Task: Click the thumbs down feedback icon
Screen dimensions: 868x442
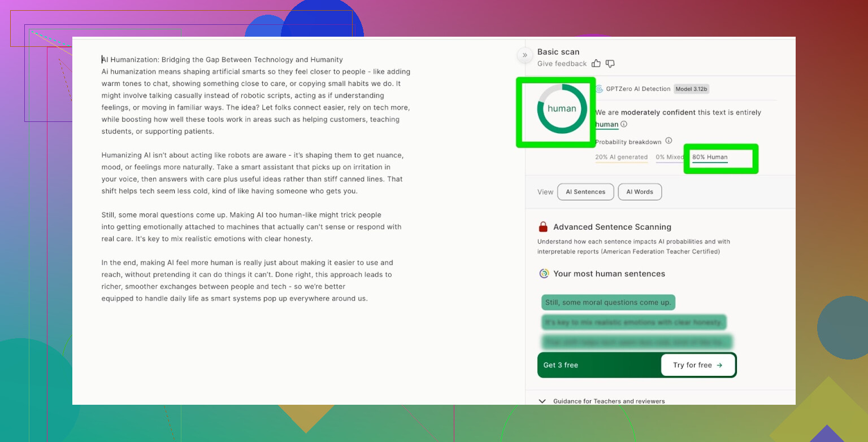Action: point(610,64)
